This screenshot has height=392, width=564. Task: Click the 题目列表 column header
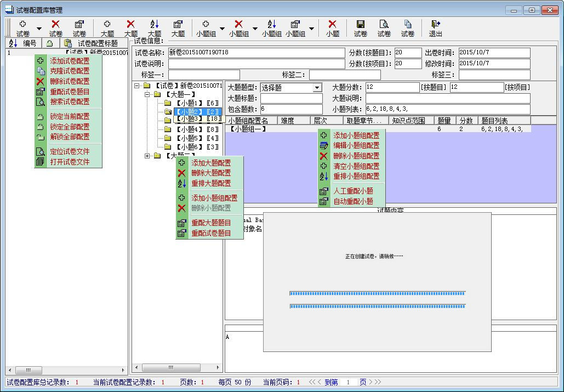click(x=504, y=121)
